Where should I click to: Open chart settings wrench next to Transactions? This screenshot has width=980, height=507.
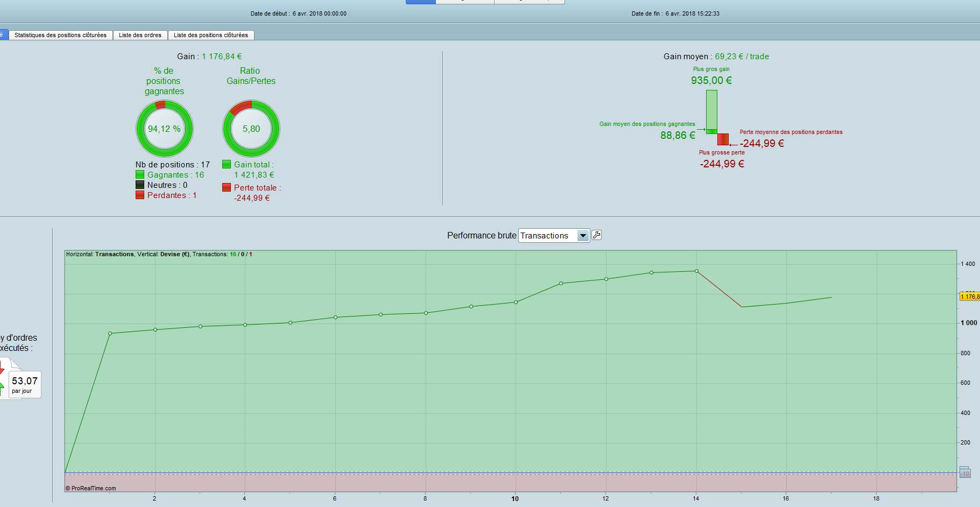click(x=596, y=235)
